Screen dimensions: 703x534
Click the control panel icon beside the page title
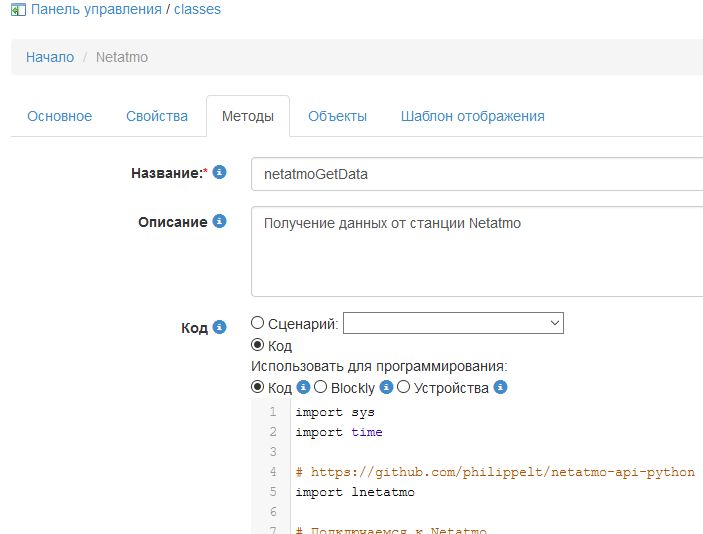coord(18,9)
